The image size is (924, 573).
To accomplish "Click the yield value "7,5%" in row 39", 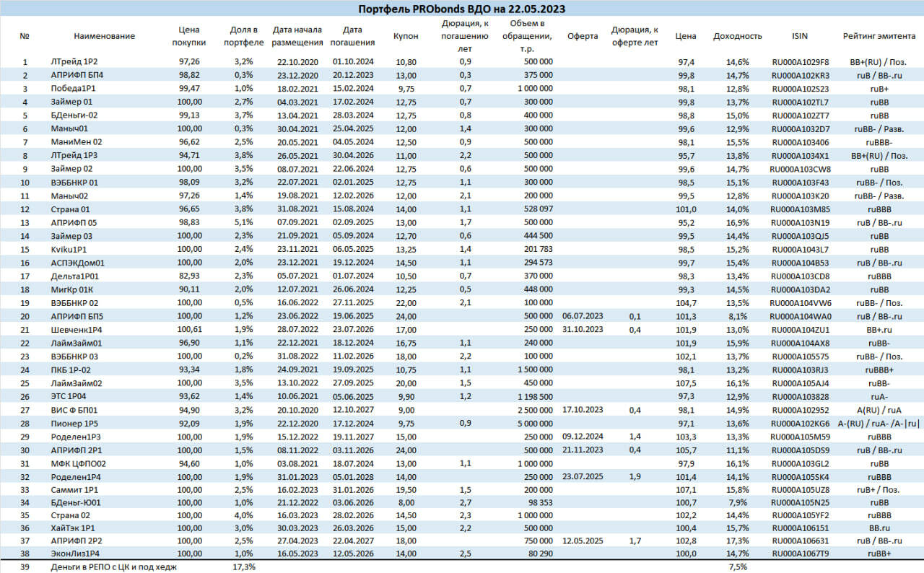I will pyautogui.click(x=738, y=567).
